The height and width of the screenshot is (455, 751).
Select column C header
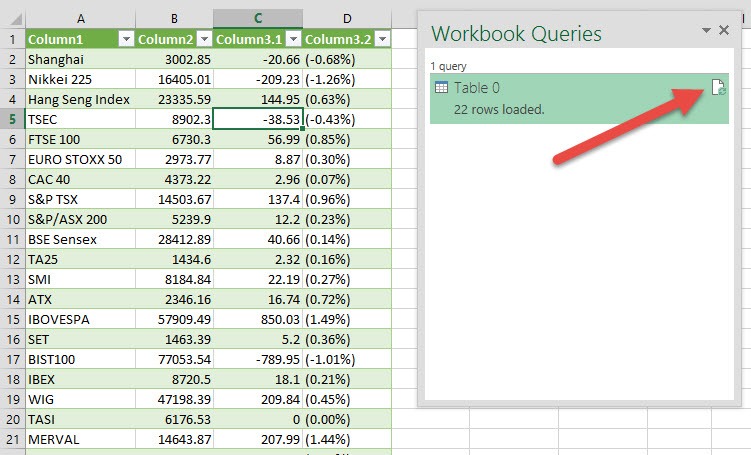point(258,19)
